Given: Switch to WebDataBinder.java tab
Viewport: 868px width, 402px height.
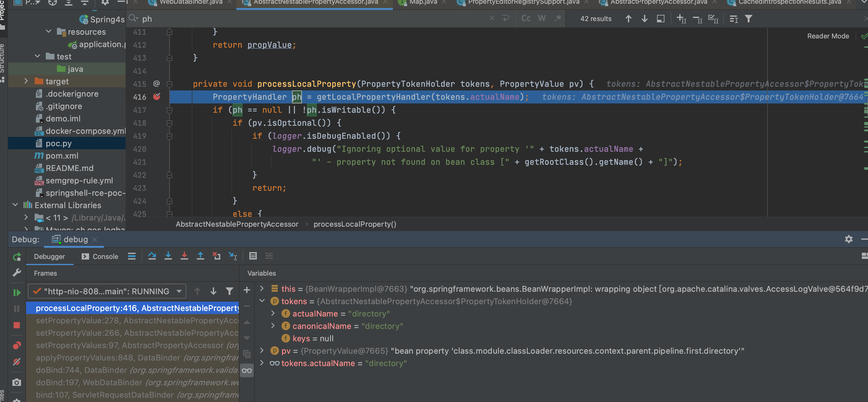Looking at the screenshot, I should pyautogui.click(x=191, y=2).
